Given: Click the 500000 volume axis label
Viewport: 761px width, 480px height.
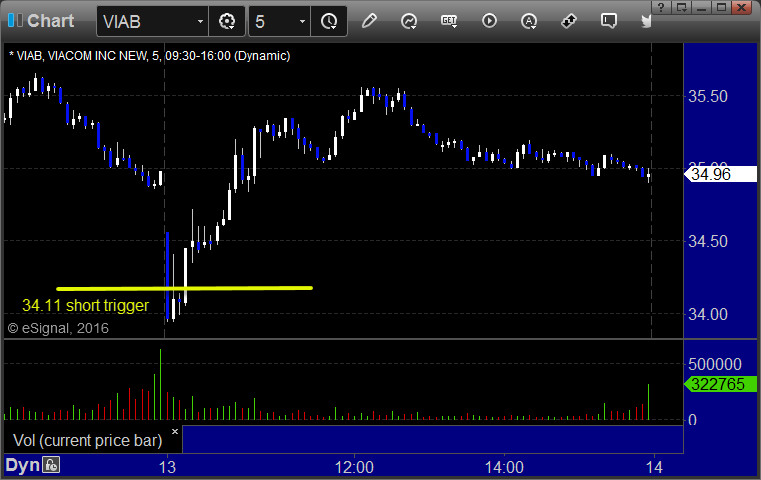Looking at the screenshot, I should [x=715, y=364].
